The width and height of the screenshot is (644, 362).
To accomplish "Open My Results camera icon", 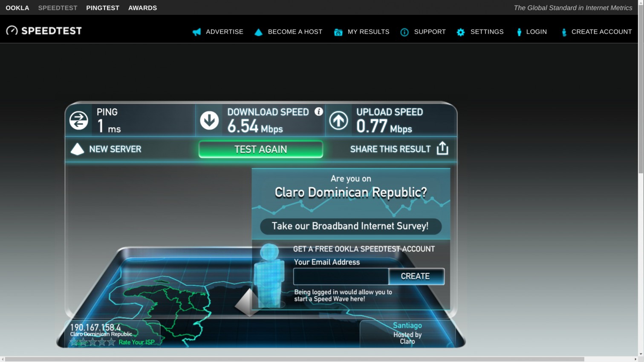I will (x=338, y=32).
